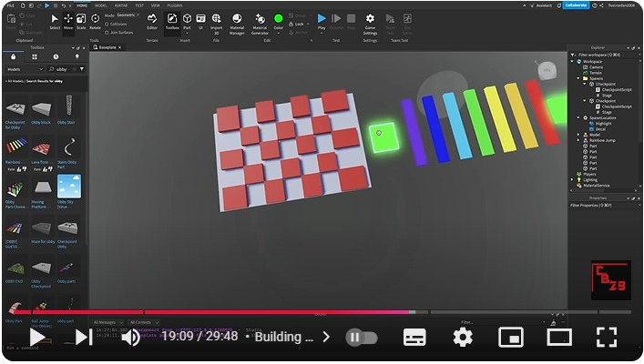The image size is (644, 364).
Task: Click the blue Collaborate button
Action: (x=576, y=5)
